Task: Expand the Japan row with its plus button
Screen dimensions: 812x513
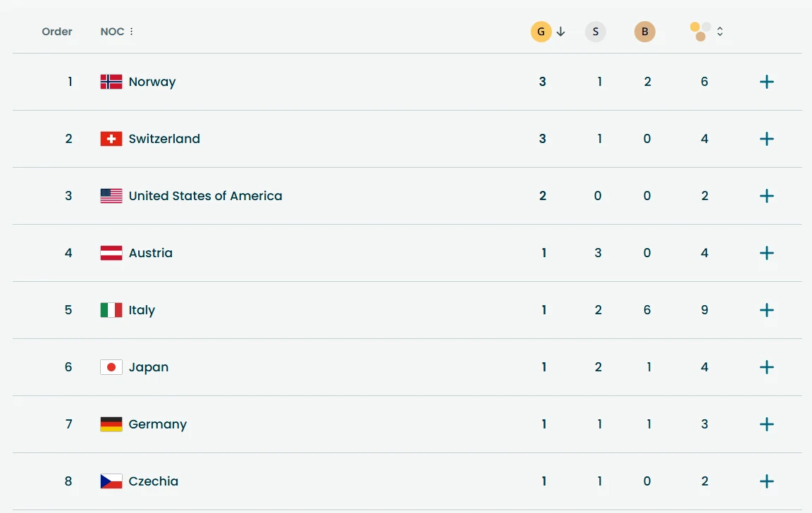Action: (766, 366)
